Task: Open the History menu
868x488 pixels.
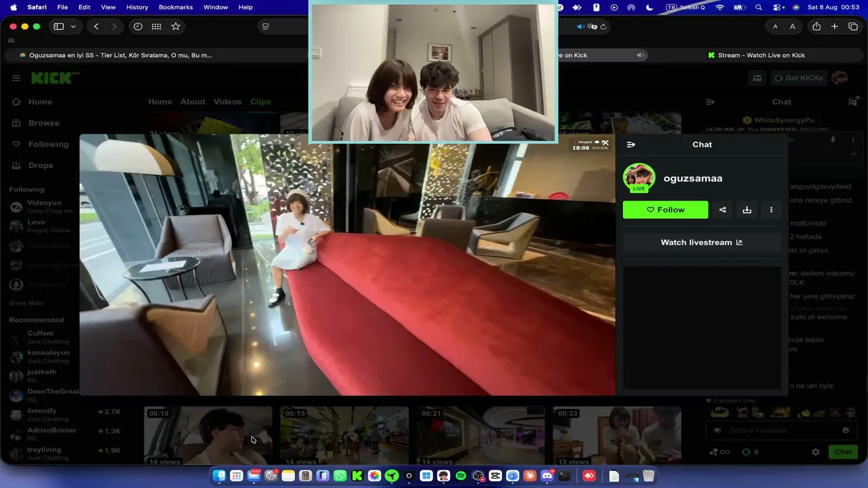Action: tap(137, 7)
